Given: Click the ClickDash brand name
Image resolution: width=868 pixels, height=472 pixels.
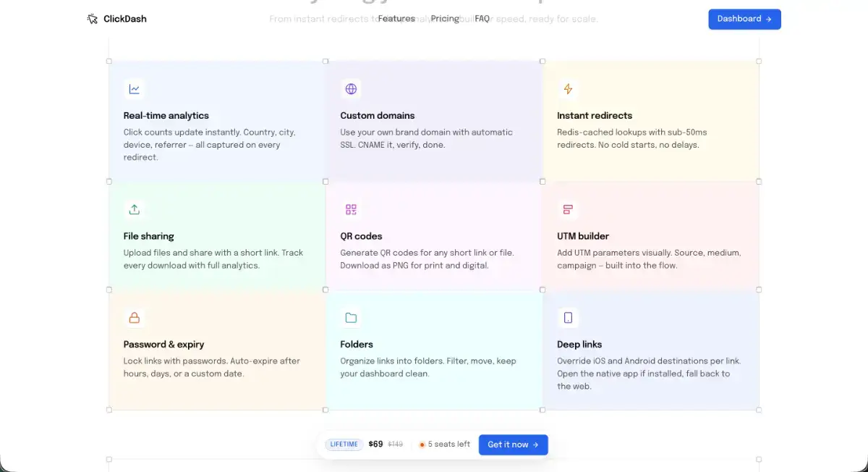Looking at the screenshot, I should 125,19.
